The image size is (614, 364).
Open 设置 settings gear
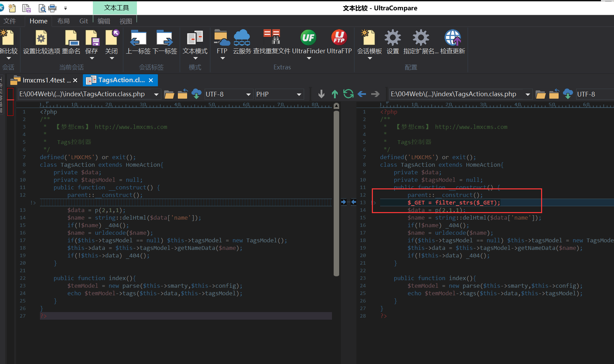coord(392,38)
